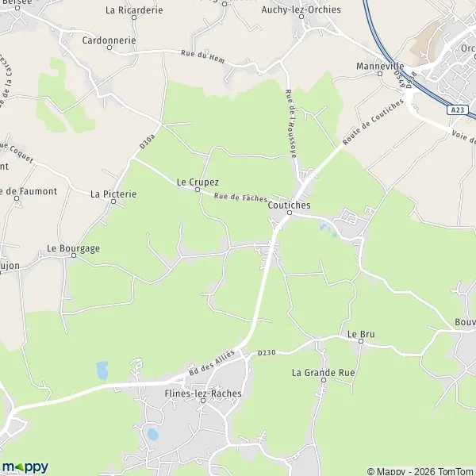This screenshot has width=476, height=476.
Task: Open the Mappy TomTom copyright notice
Action: 420,471
